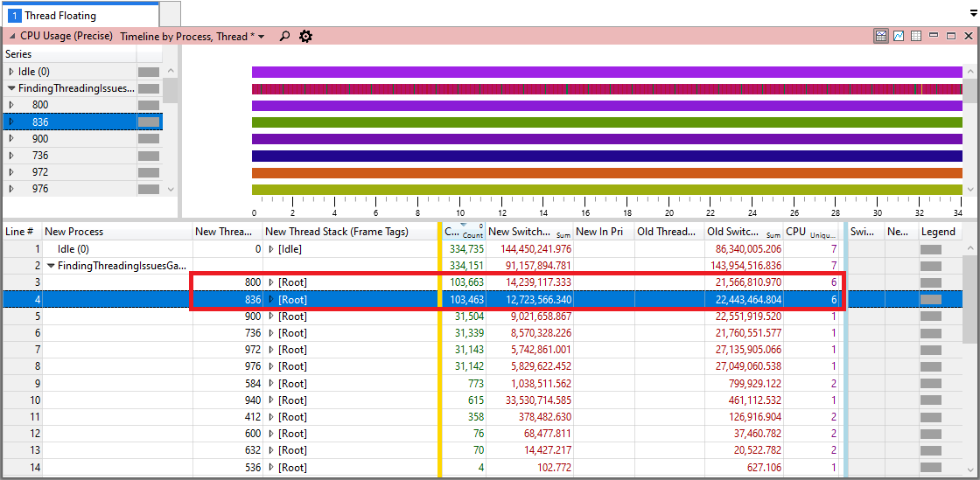Switch to table only display mode
Image resolution: width=980 pixels, height=480 pixels.
pos(915,36)
